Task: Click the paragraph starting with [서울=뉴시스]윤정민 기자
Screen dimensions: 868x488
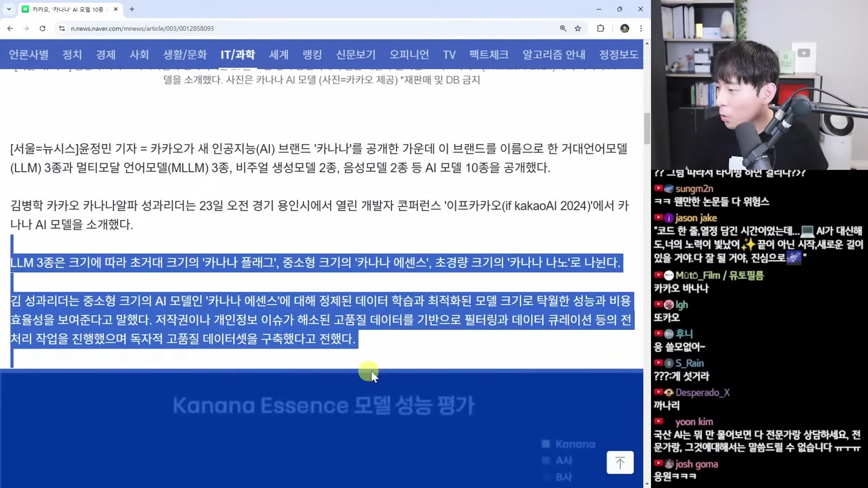Action: 319,158
